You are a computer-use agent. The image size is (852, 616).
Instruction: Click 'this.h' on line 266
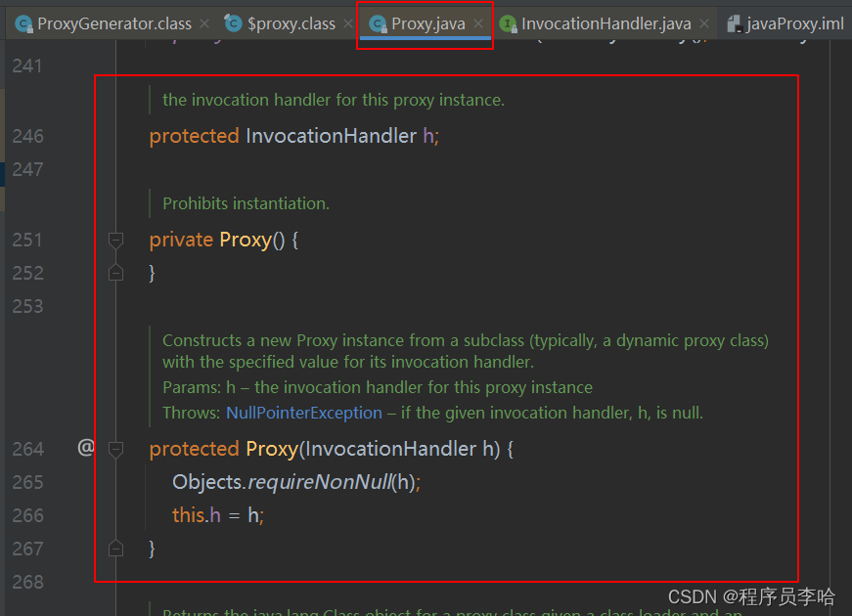coord(197,515)
